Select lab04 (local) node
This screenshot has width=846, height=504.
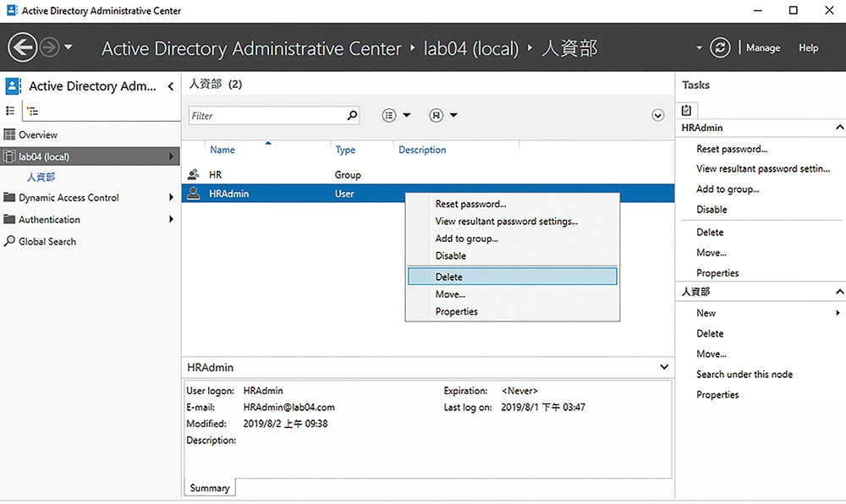[91, 156]
